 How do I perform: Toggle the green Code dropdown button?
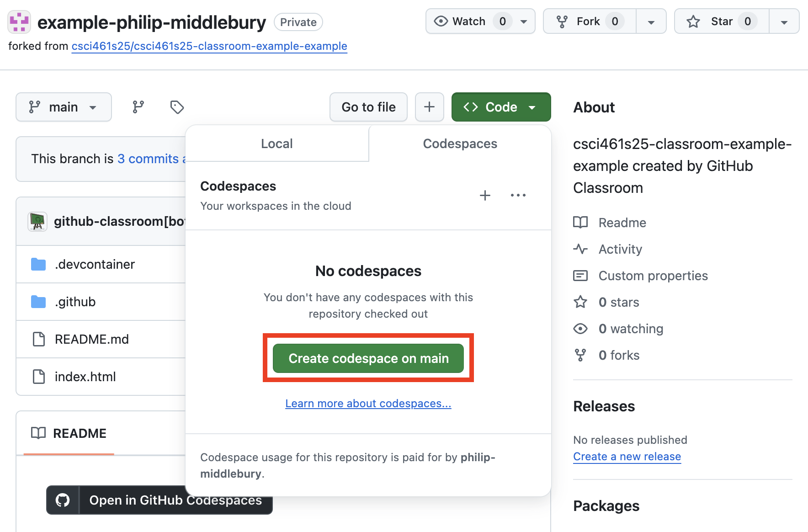[x=501, y=107]
